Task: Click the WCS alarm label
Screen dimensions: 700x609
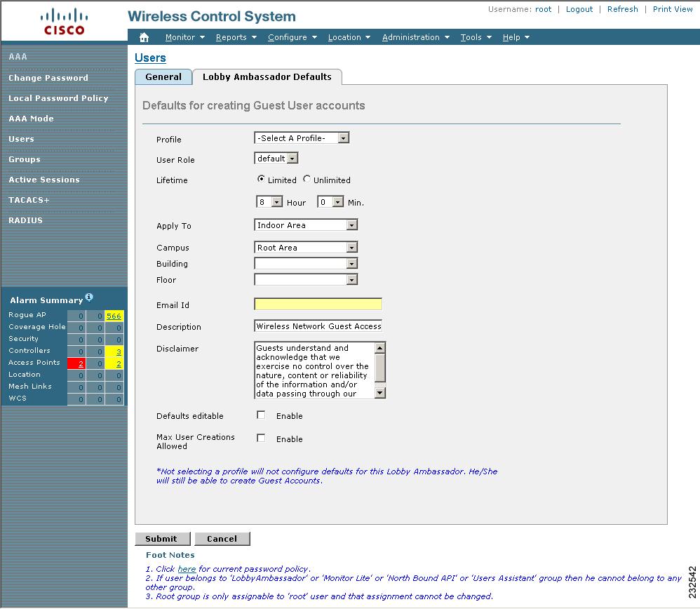Action: 18,399
